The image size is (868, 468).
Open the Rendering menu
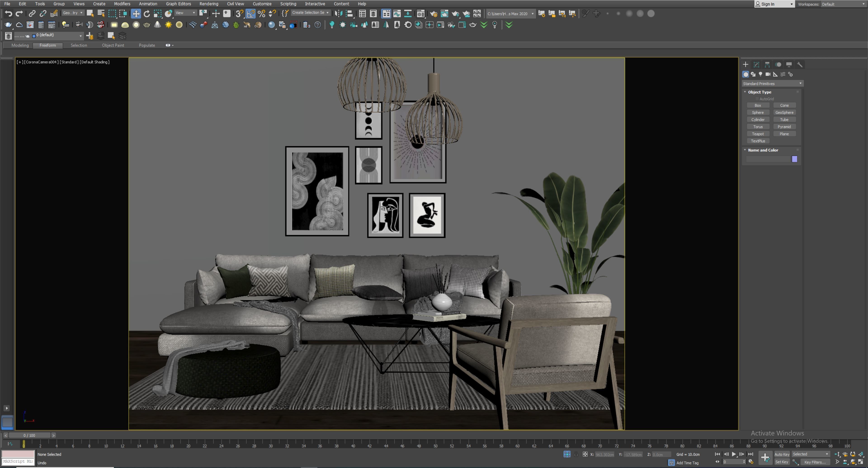coord(209,4)
